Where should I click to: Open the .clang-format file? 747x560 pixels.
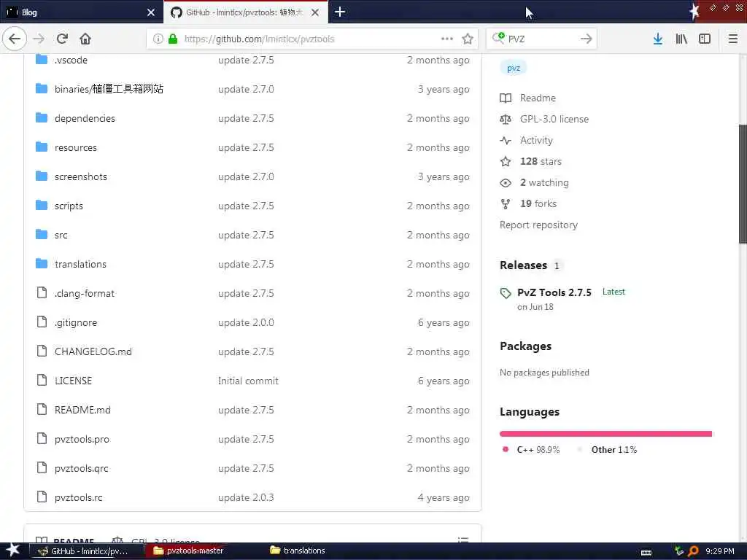[x=85, y=293]
